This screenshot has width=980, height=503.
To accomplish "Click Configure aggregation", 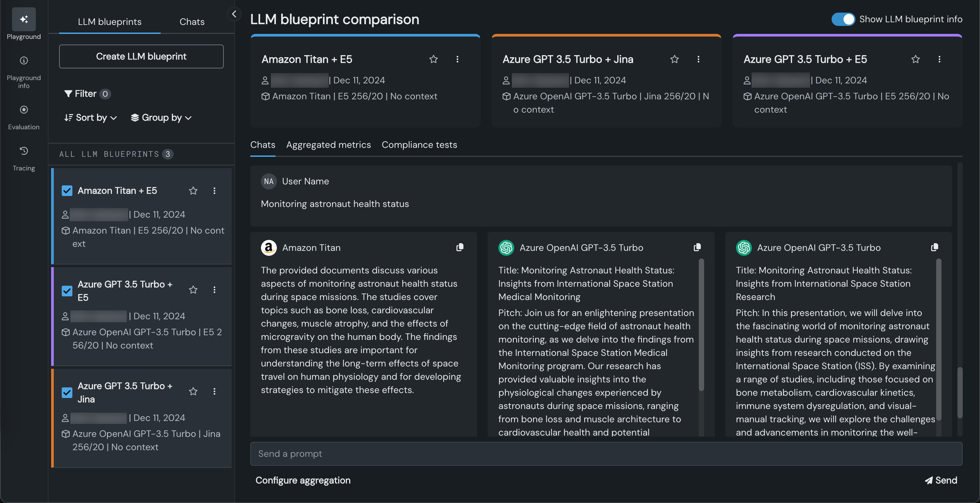I will click(x=303, y=480).
